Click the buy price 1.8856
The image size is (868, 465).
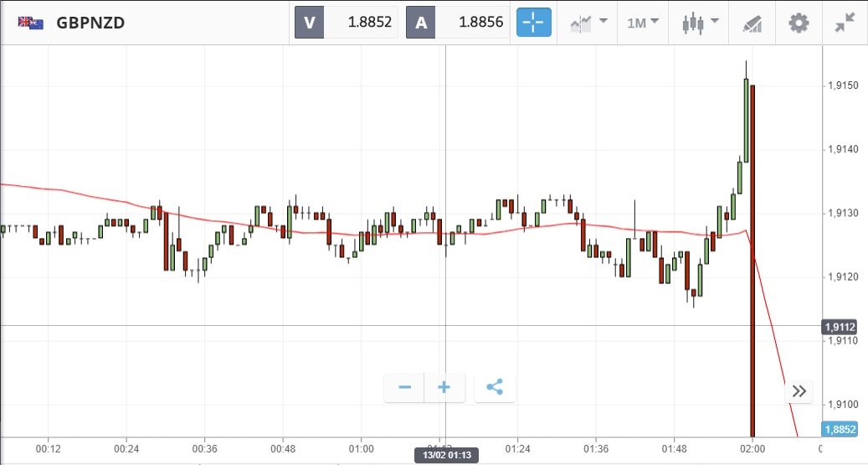(480, 22)
